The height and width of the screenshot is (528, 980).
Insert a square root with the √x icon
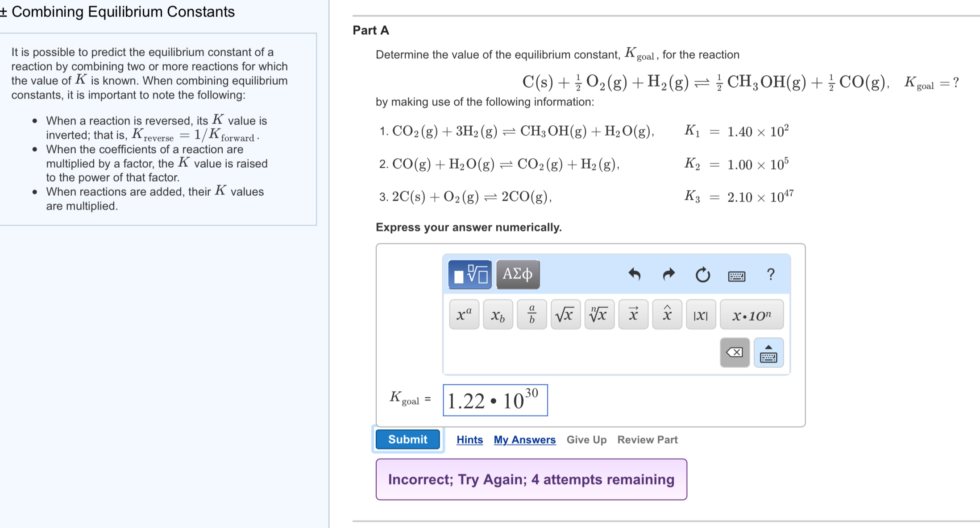(x=565, y=314)
